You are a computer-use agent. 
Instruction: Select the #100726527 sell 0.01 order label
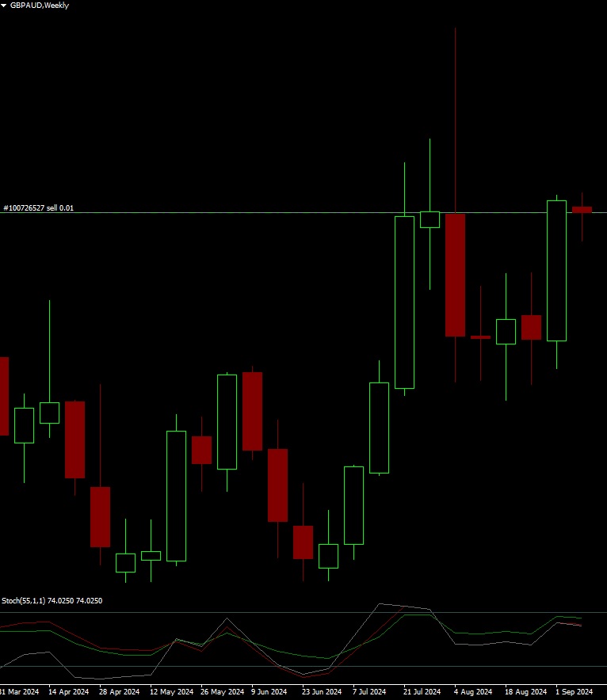(38, 208)
